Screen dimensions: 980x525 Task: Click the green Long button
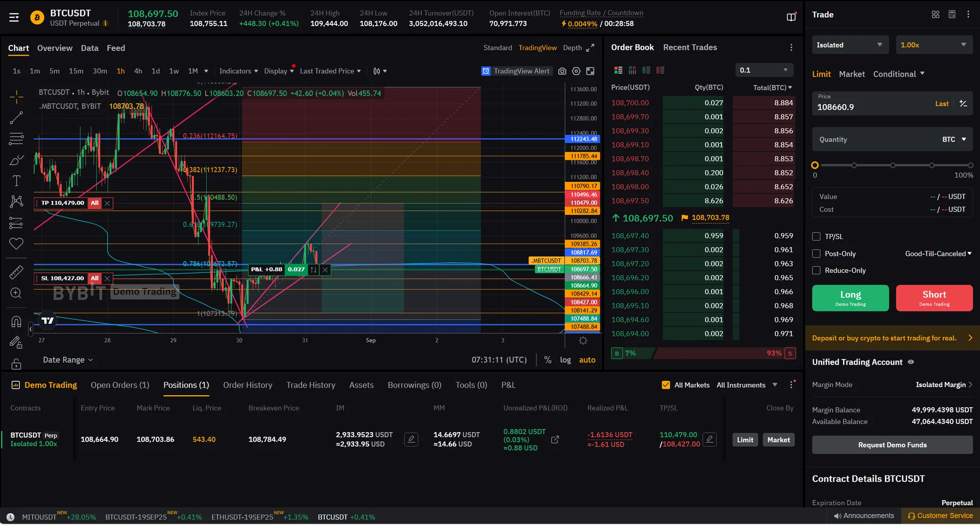click(x=850, y=298)
